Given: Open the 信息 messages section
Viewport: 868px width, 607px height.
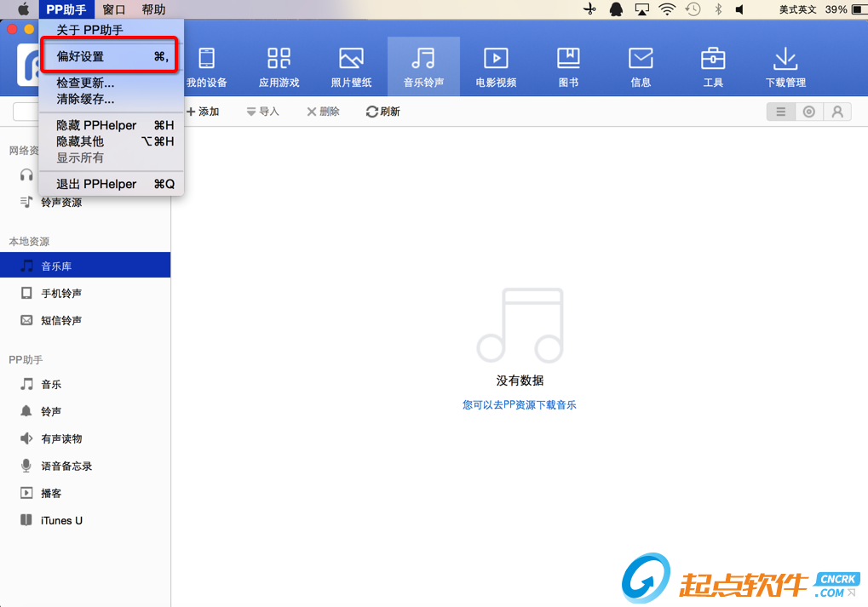Looking at the screenshot, I should pyautogui.click(x=641, y=67).
